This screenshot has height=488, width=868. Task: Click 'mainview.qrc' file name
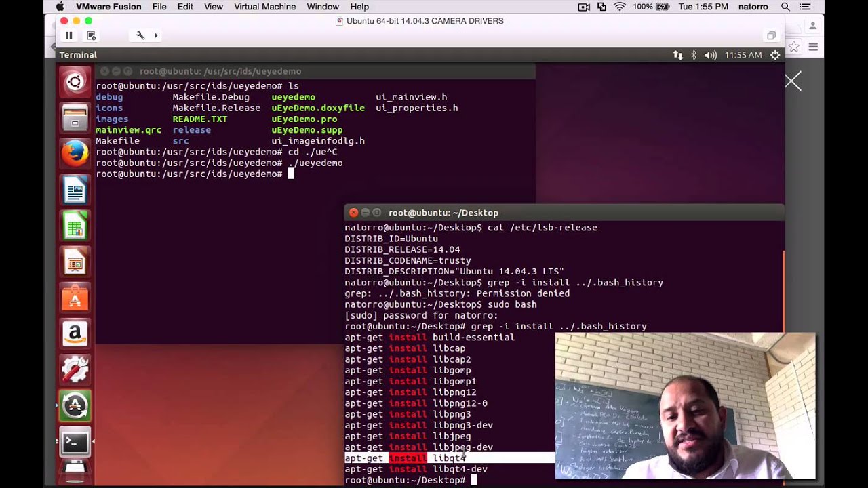tap(128, 130)
